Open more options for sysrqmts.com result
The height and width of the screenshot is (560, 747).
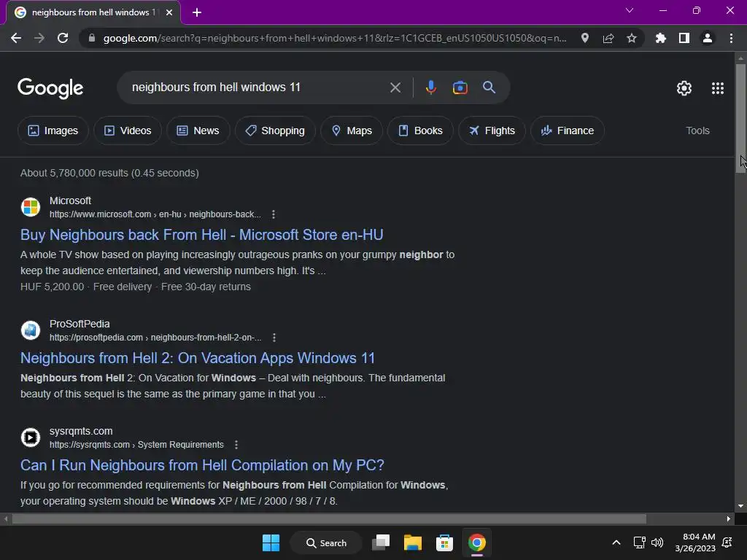236,445
